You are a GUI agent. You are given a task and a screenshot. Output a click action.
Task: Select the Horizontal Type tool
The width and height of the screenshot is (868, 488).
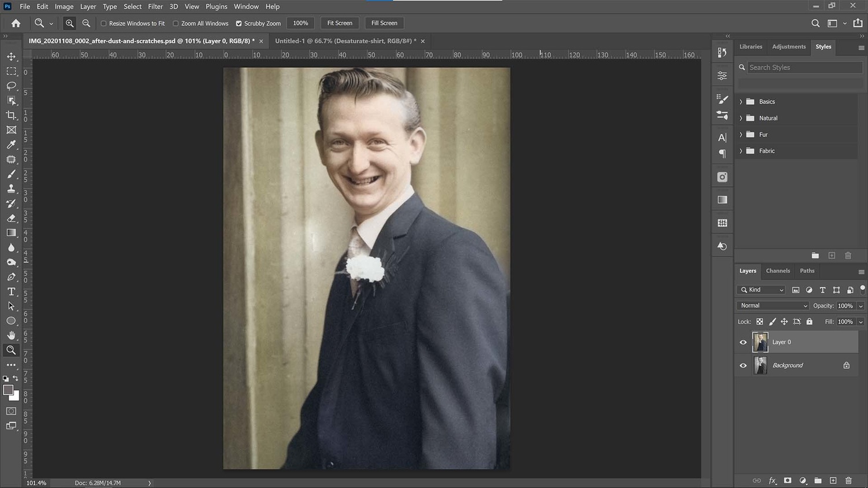tap(11, 291)
